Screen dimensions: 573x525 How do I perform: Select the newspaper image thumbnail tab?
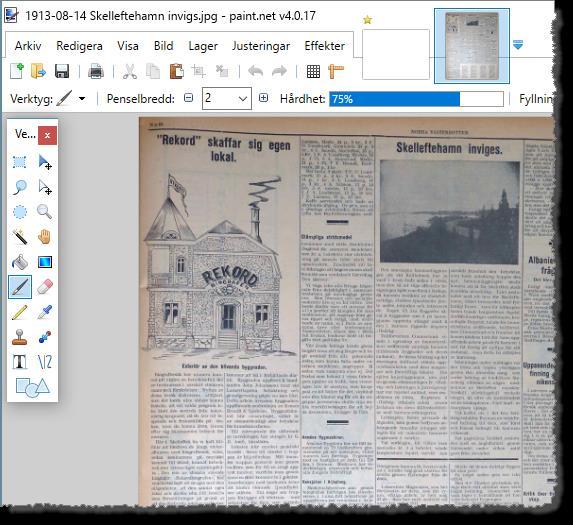(472, 46)
